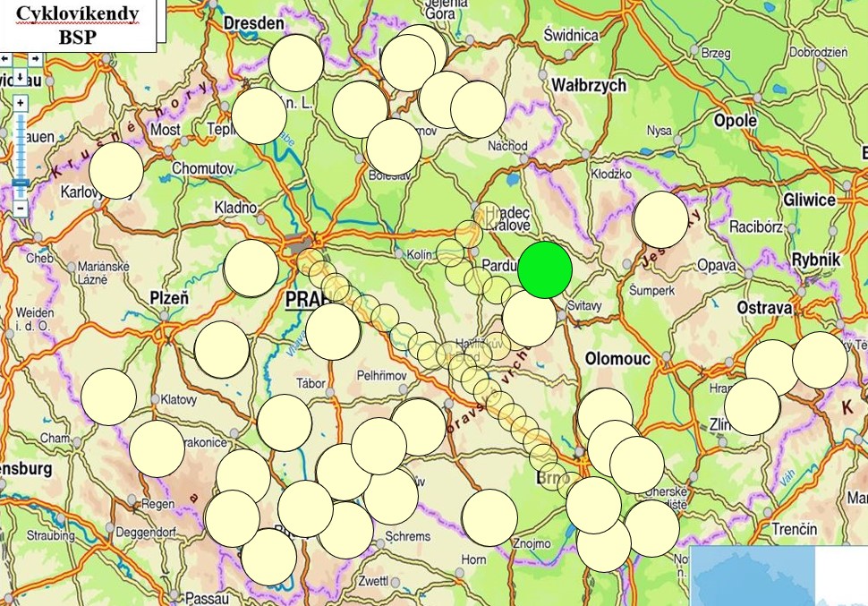
Task: Click the yellow marker over Karlovy Vary
Action: pos(116,170)
